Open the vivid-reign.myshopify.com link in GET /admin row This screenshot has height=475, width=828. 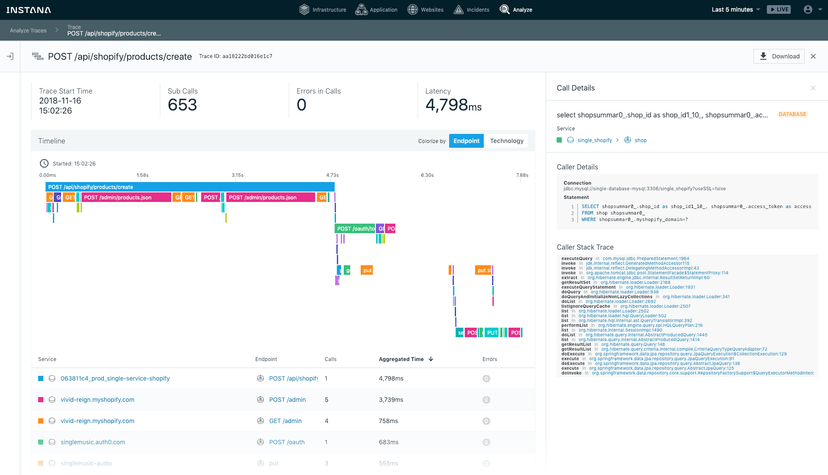(x=97, y=421)
